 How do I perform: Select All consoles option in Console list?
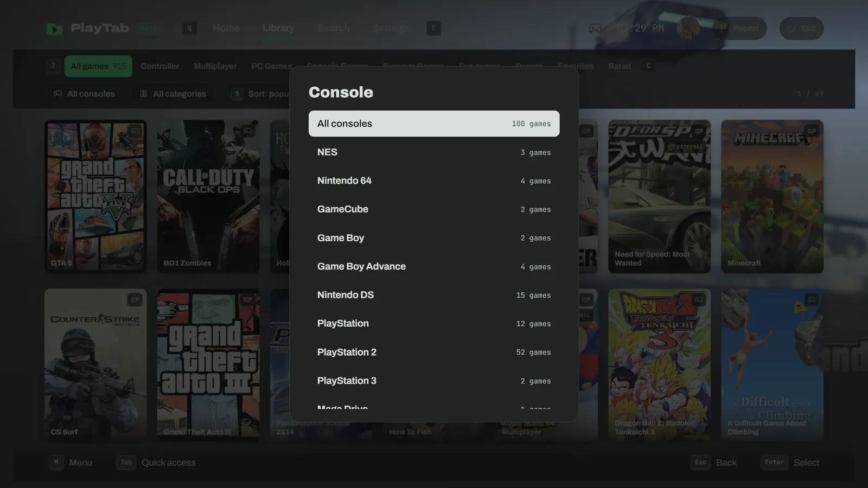point(434,124)
